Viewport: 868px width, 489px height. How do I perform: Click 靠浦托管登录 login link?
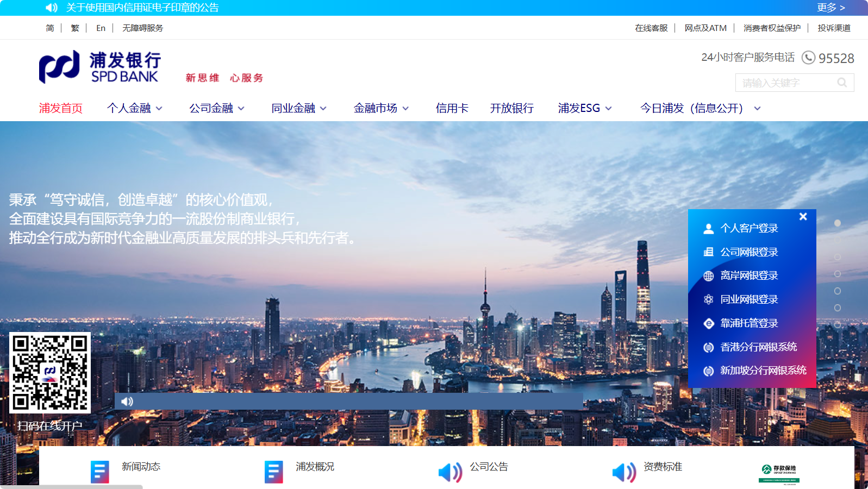749,323
